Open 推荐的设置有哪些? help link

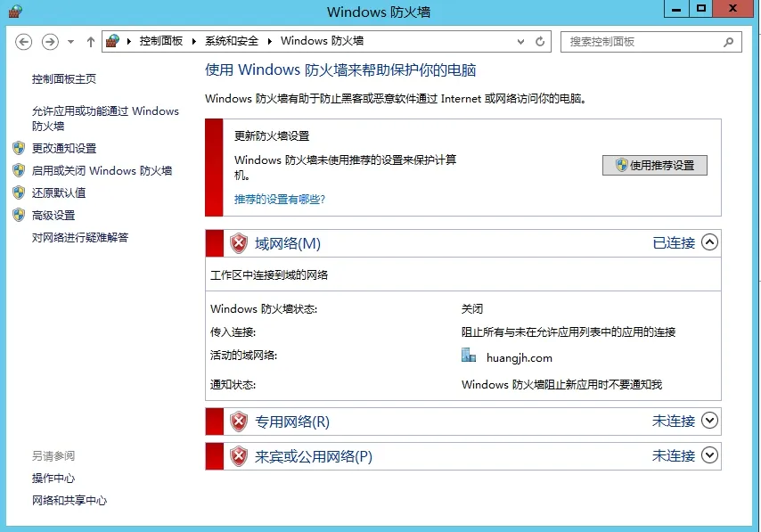tap(280, 200)
